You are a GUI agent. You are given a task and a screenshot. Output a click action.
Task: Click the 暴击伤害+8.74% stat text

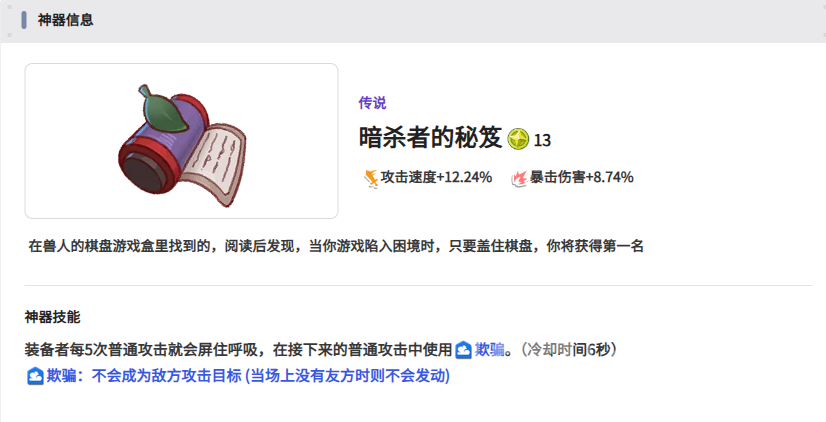pyautogui.click(x=581, y=178)
